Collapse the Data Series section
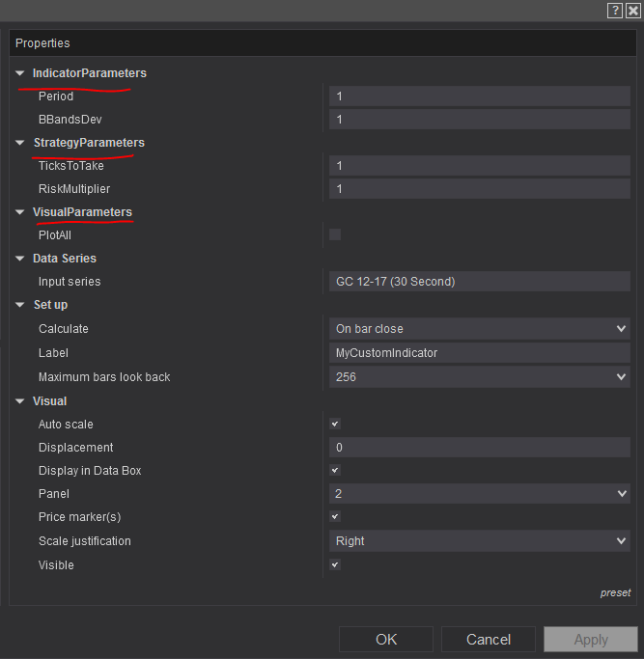The height and width of the screenshot is (659, 644). coord(20,259)
